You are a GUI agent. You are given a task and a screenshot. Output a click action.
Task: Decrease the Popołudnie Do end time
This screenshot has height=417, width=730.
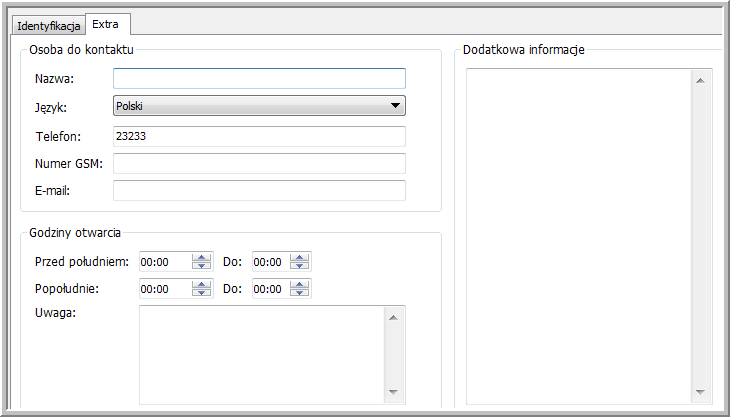click(300, 293)
